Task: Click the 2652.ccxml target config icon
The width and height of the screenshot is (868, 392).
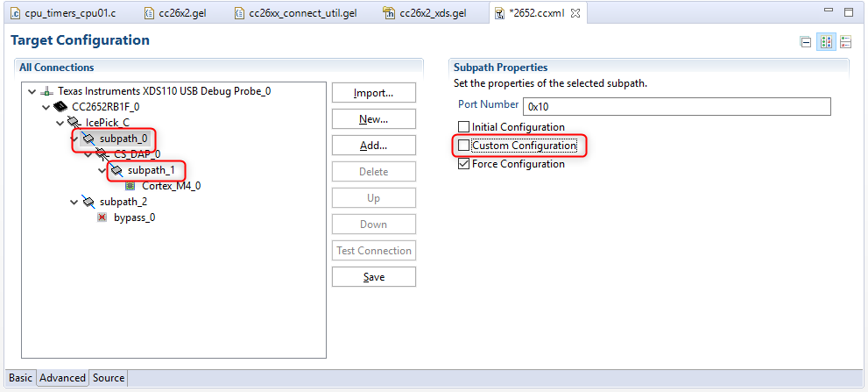Action: pyautogui.click(x=499, y=13)
